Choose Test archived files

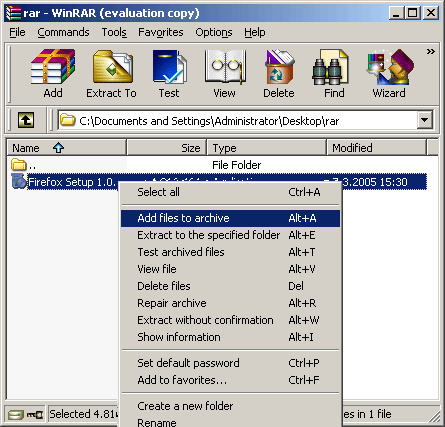point(230,252)
